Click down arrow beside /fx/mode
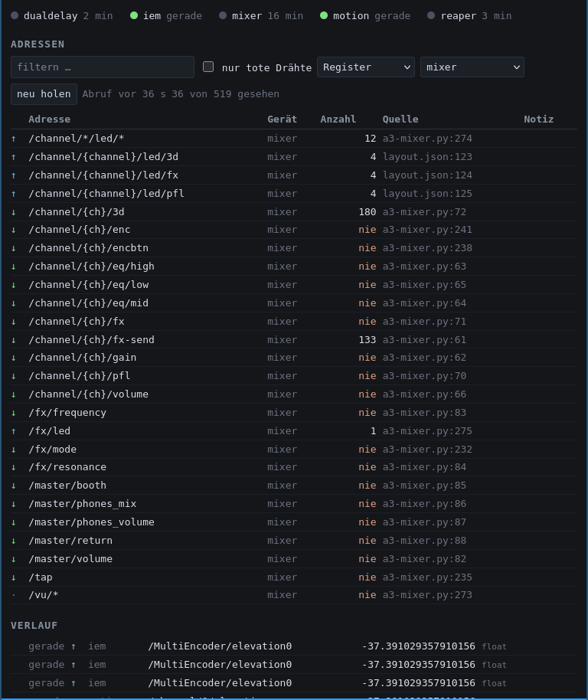 click(13, 450)
